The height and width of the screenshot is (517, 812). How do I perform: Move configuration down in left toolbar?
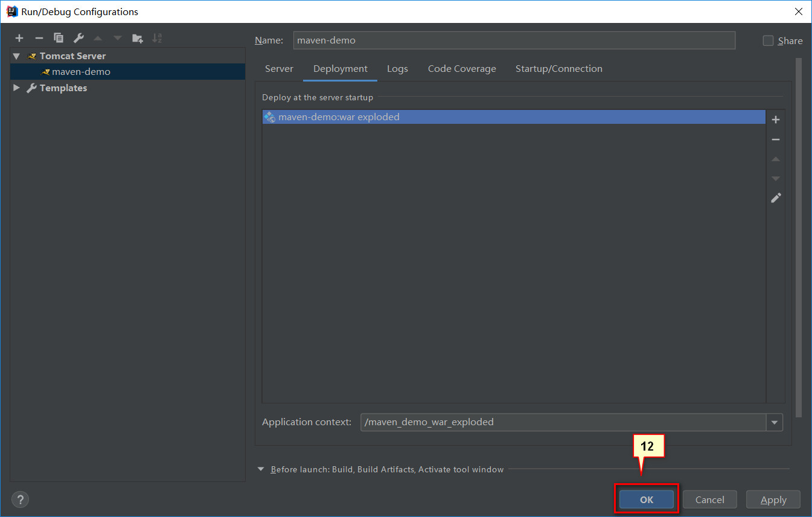(118, 38)
